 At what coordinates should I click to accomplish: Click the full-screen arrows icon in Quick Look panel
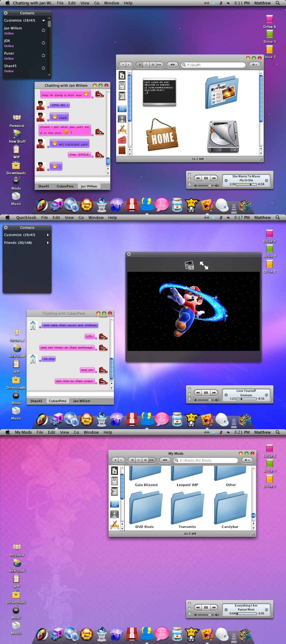coord(204,265)
